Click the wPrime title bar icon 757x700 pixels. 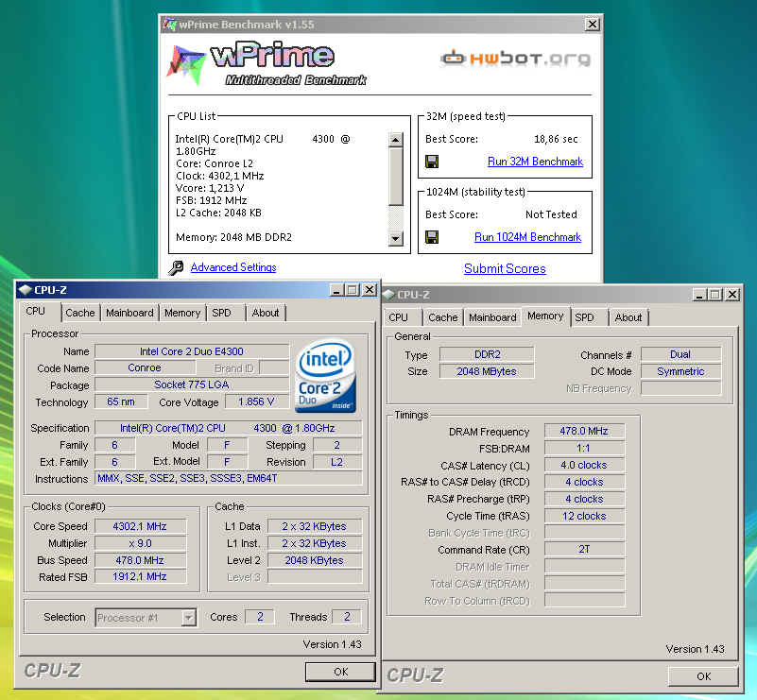(x=169, y=25)
